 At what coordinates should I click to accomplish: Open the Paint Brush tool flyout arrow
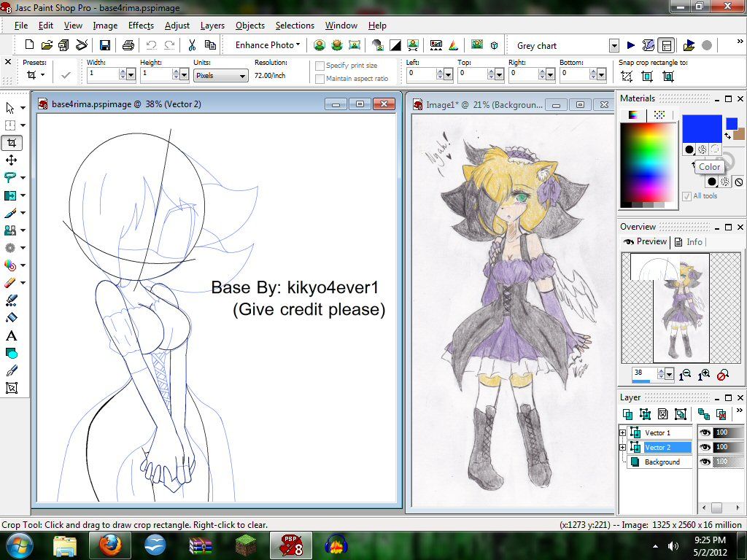tap(23, 213)
